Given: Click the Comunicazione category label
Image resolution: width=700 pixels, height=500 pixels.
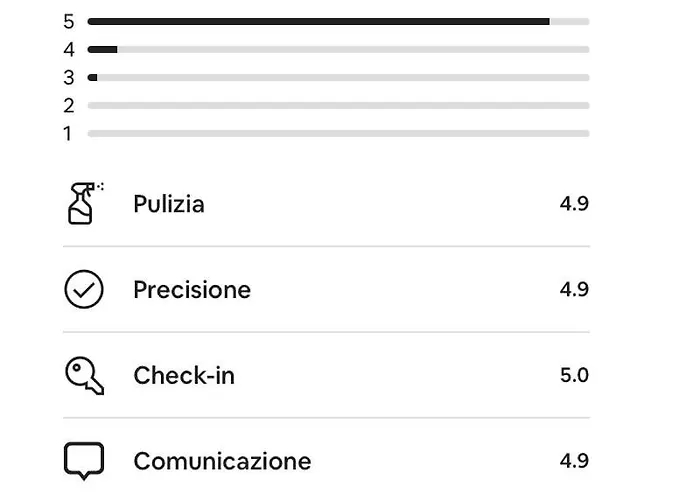Looking at the screenshot, I should 222,461.
